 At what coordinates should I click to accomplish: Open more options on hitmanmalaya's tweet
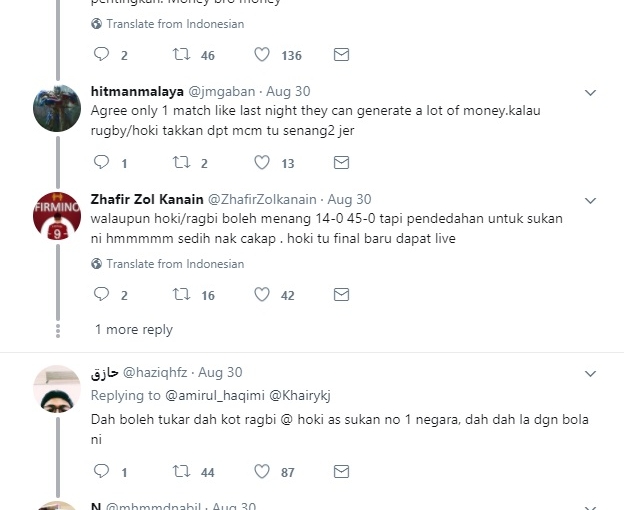point(590,92)
